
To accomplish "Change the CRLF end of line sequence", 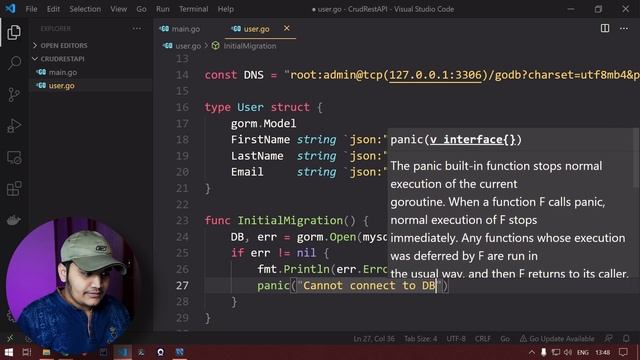I will pyautogui.click(x=483, y=339).
